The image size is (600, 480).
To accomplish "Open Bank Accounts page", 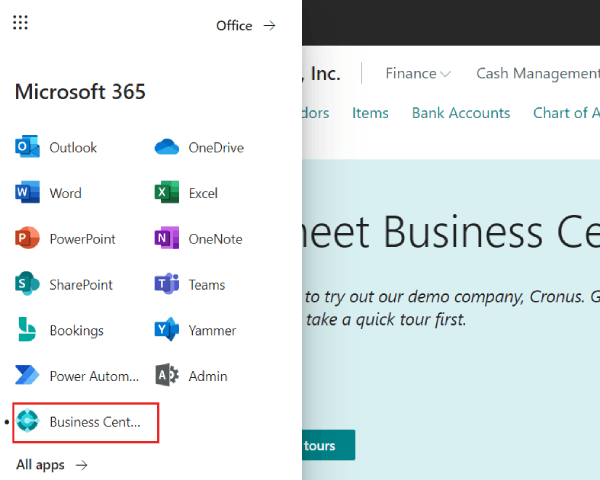I will point(461,113).
